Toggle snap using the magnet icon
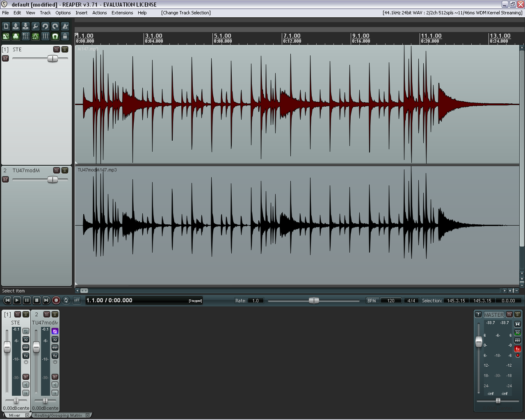Viewport: 525px width, 420px height. tap(55, 36)
